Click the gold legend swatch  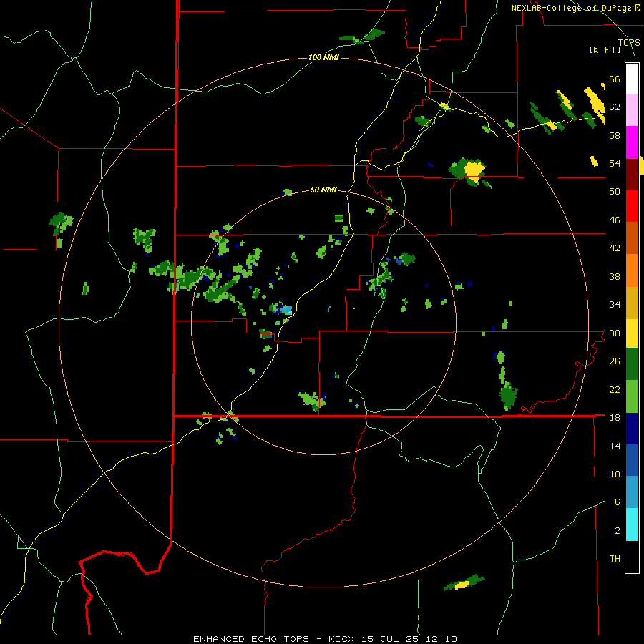click(632, 303)
